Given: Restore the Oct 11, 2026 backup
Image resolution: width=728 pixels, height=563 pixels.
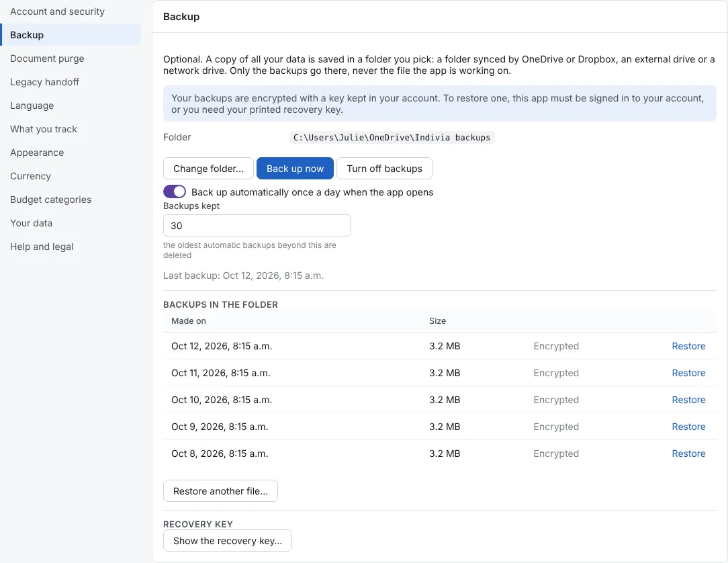Looking at the screenshot, I should [x=688, y=373].
